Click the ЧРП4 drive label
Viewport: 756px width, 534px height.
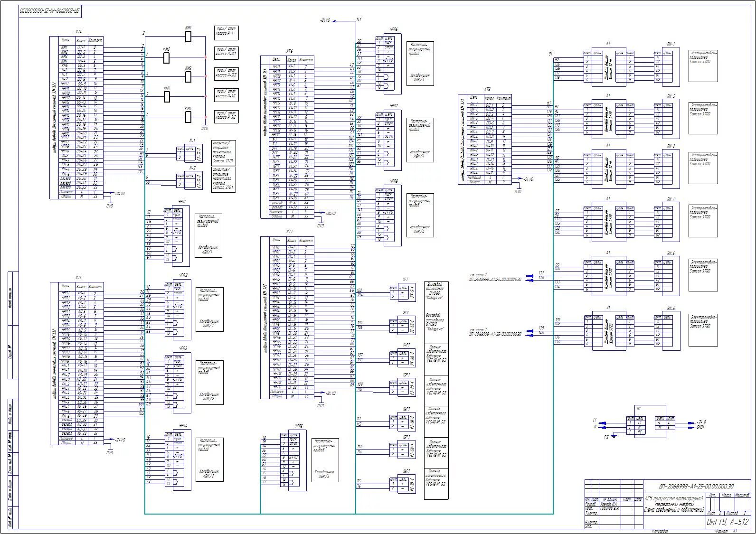coord(184,425)
